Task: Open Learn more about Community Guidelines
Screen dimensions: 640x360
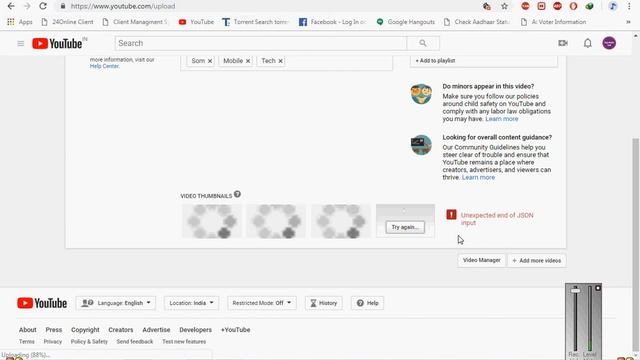Action: point(478,177)
